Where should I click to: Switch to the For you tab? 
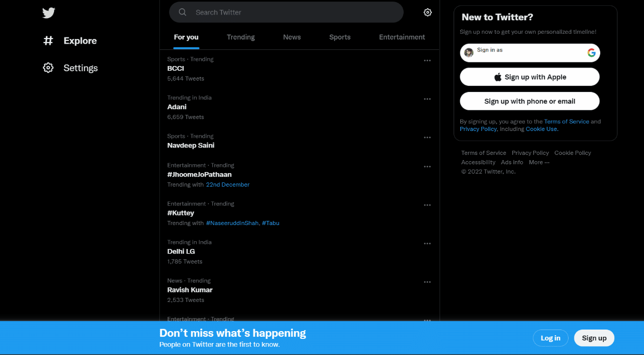(186, 37)
